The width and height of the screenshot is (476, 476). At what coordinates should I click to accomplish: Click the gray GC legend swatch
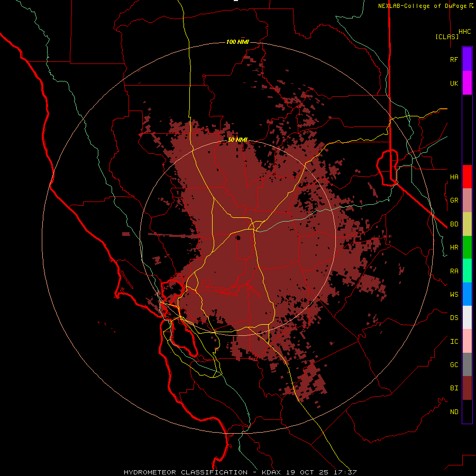(467, 364)
